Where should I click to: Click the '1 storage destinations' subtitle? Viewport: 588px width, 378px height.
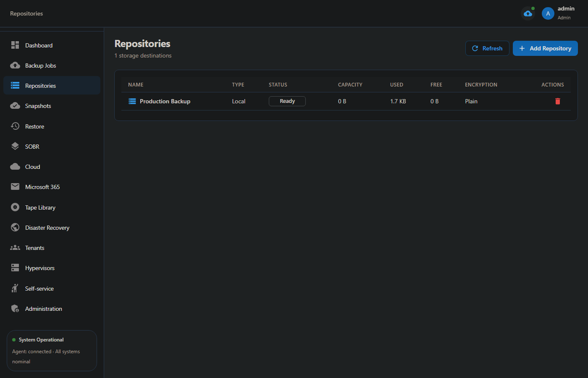(x=143, y=55)
